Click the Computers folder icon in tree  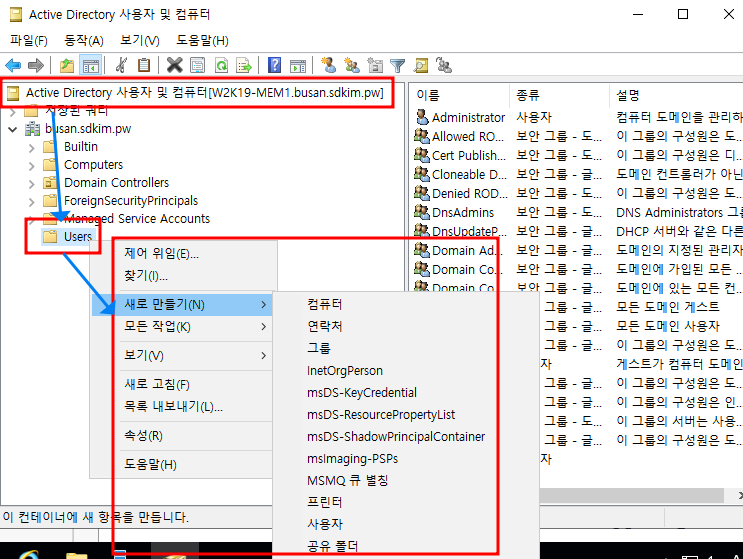[x=50, y=165]
